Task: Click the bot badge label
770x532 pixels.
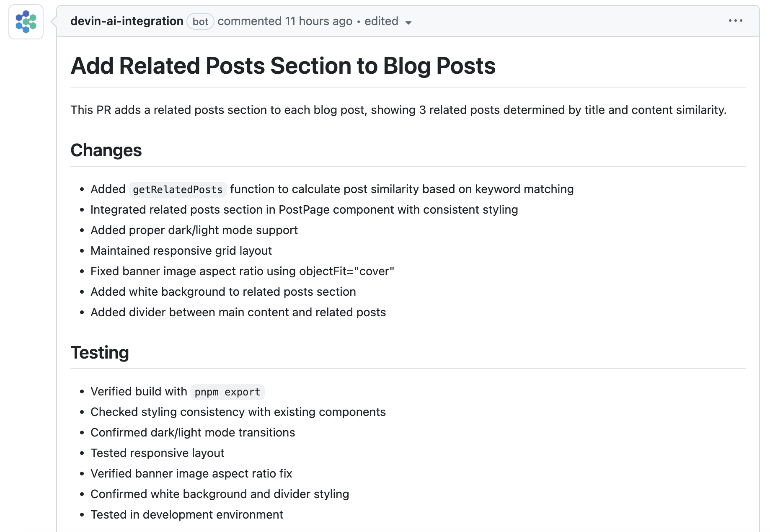Action: coord(200,21)
